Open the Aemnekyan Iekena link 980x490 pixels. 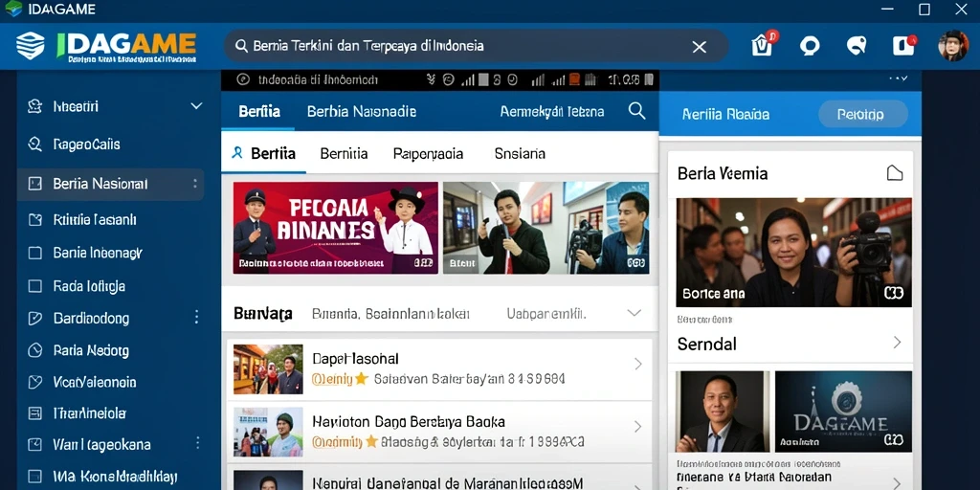(552, 112)
